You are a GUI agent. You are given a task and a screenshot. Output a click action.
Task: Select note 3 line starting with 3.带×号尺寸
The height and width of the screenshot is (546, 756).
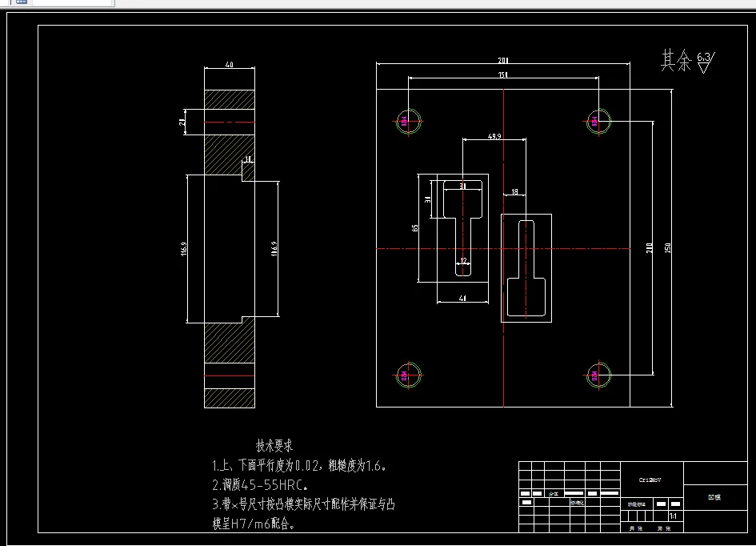click(x=304, y=504)
